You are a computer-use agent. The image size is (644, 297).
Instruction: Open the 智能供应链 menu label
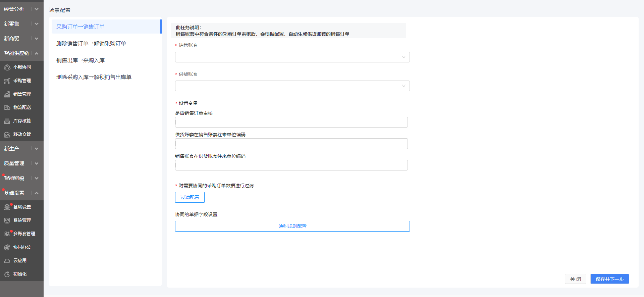(17, 53)
